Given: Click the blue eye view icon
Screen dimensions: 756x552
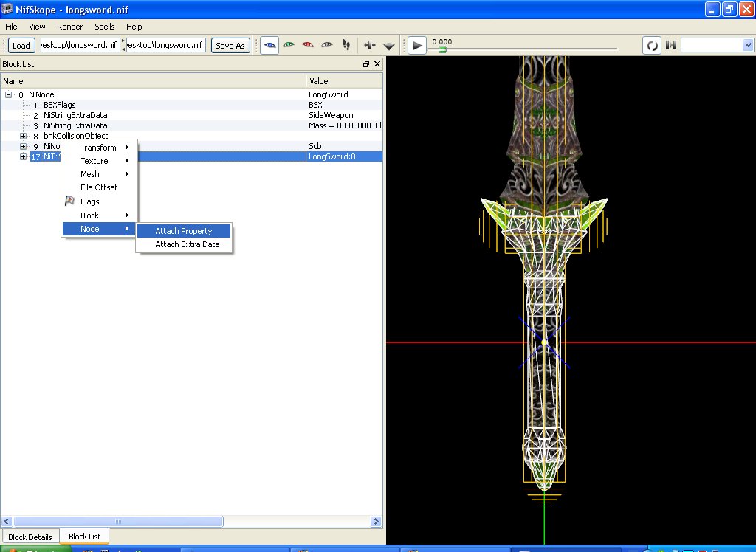Looking at the screenshot, I should (270, 45).
